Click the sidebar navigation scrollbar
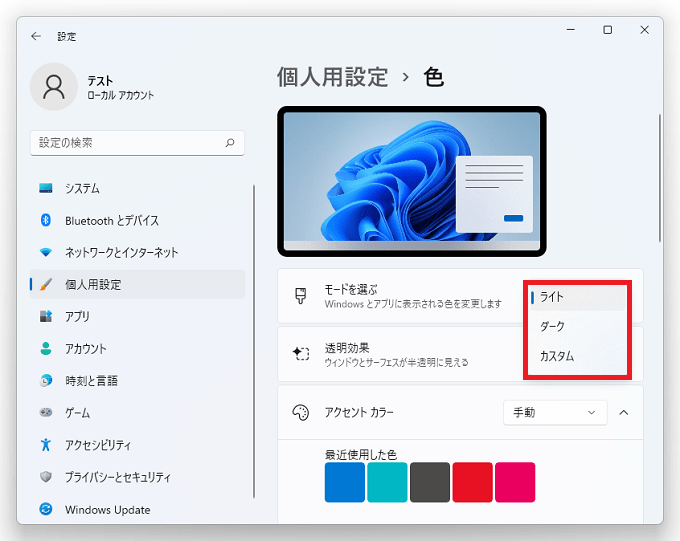The width and height of the screenshot is (680, 541). coord(254,341)
